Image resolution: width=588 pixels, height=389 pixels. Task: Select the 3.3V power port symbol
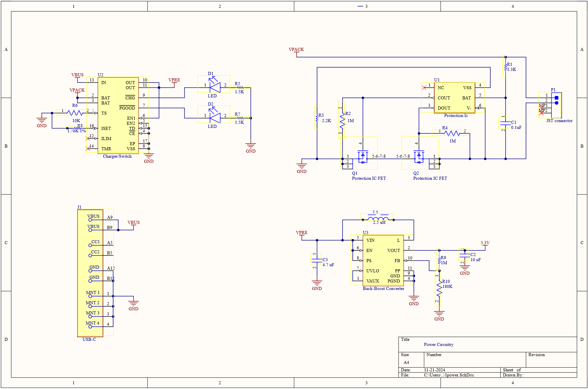pos(485,243)
